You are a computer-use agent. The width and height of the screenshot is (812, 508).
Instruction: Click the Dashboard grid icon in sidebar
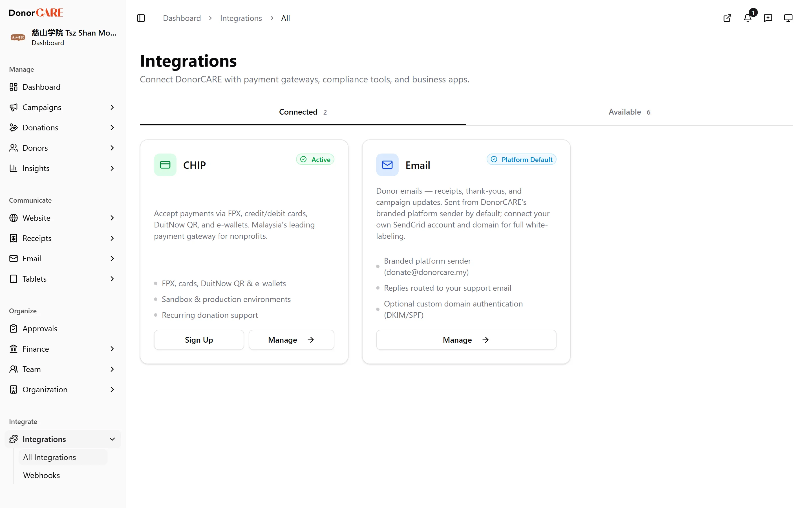tap(14, 87)
